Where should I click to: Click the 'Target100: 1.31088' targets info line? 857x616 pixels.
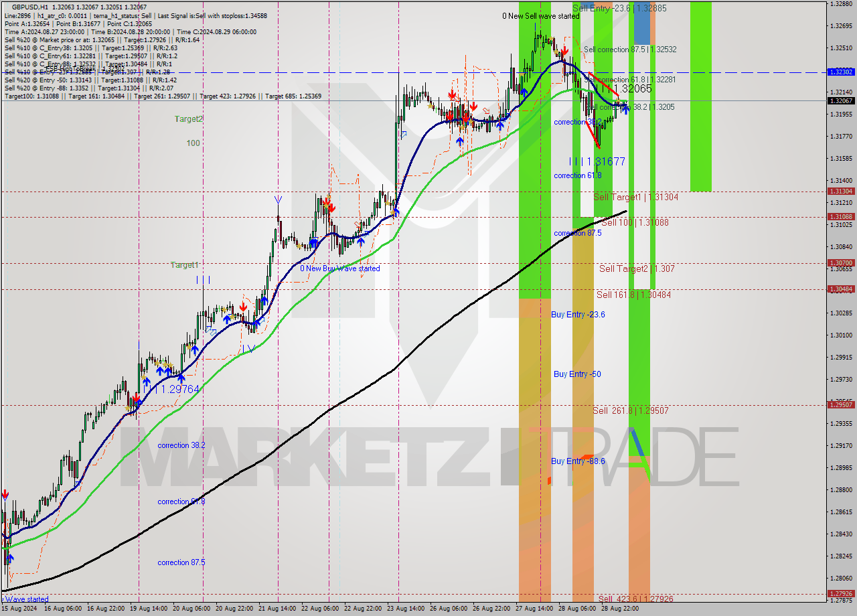(x=163, y=96)
